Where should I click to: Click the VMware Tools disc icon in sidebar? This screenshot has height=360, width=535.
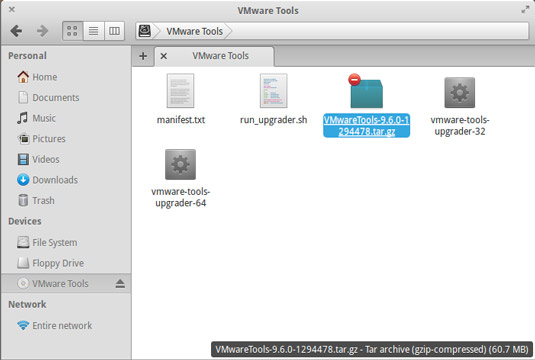point(23,283)
